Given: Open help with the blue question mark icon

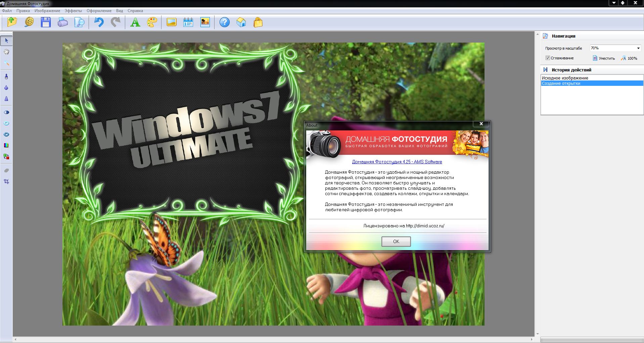Looking at the screenshot, I should [x=225, y=22].
